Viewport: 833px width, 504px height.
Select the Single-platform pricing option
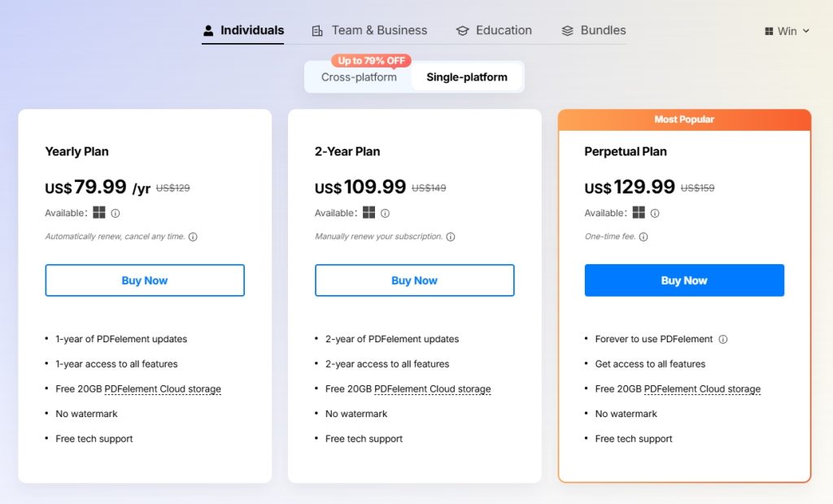(x=467, y=77)
